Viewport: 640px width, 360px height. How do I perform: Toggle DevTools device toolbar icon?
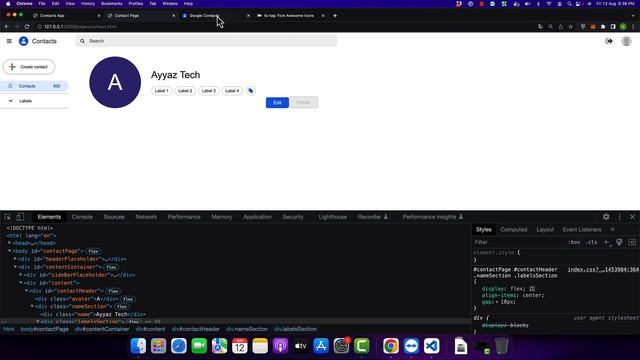coord(20,217)
